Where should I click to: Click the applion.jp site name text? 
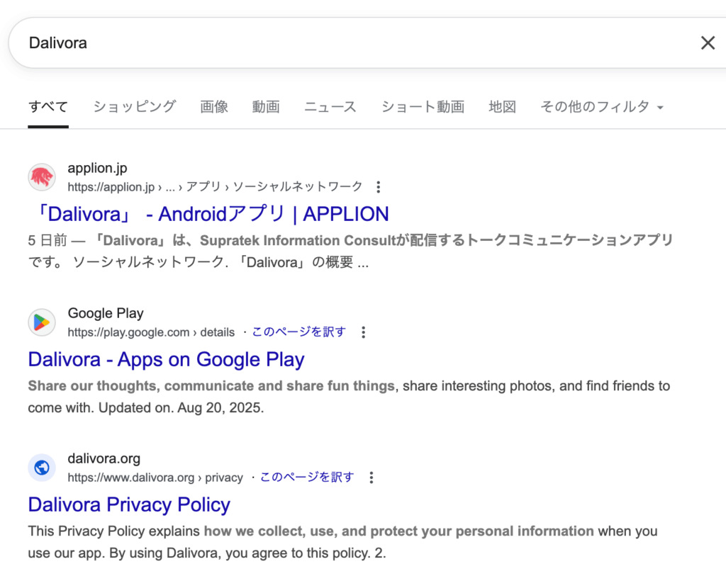click(97, 169)
